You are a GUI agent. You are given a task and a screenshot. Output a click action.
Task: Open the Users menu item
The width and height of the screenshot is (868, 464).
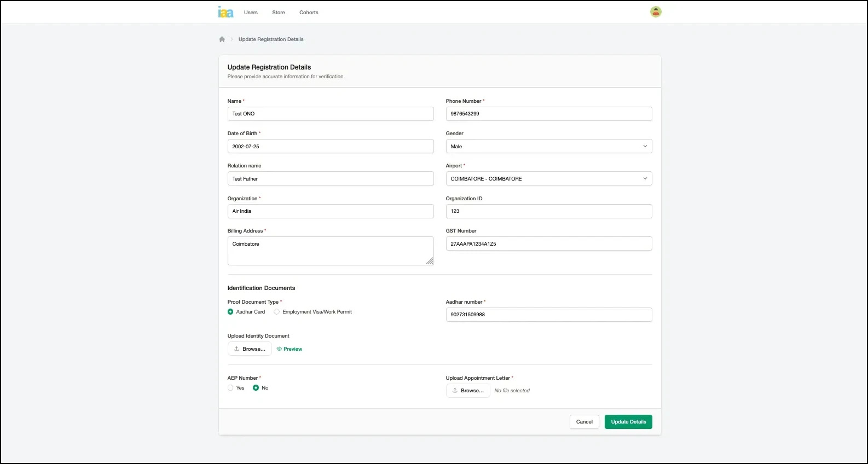(251, 13)
